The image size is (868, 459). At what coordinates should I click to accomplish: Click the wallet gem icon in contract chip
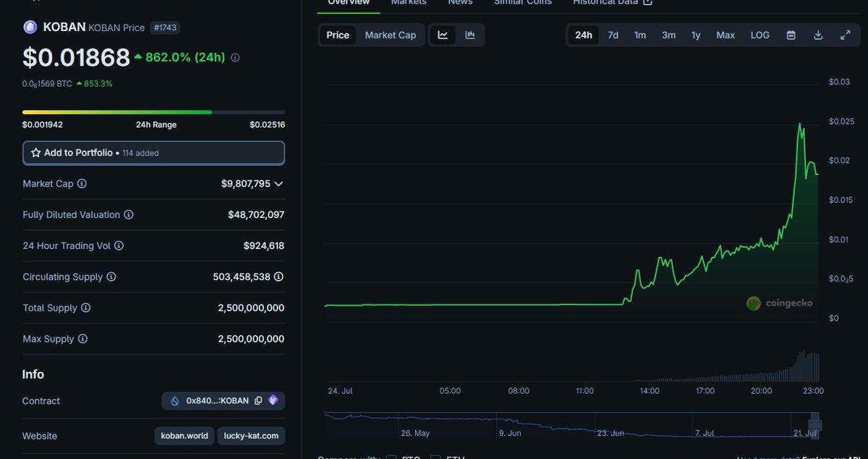pos(273,400)
